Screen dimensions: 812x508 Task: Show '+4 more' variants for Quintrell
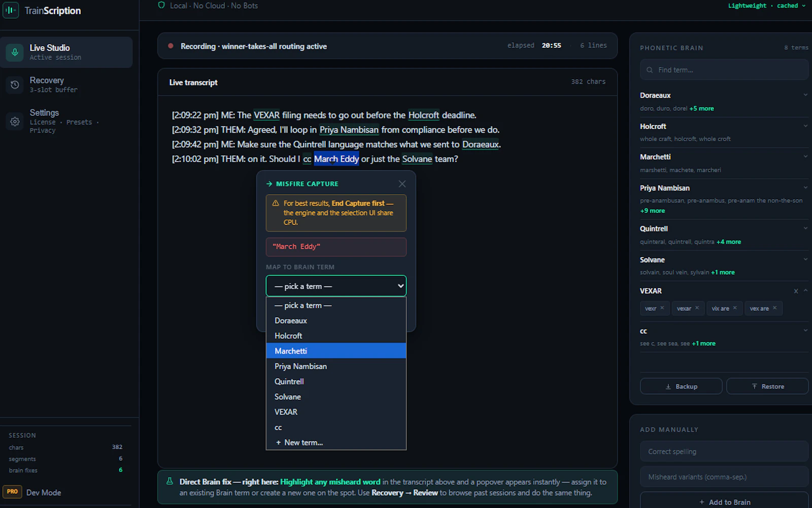(729, 242)
